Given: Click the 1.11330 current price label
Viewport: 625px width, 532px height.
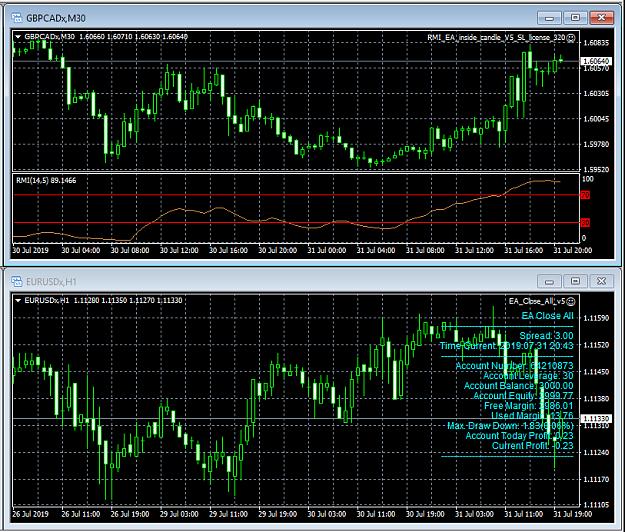Looking at the screenshot, I should point(596,418).
